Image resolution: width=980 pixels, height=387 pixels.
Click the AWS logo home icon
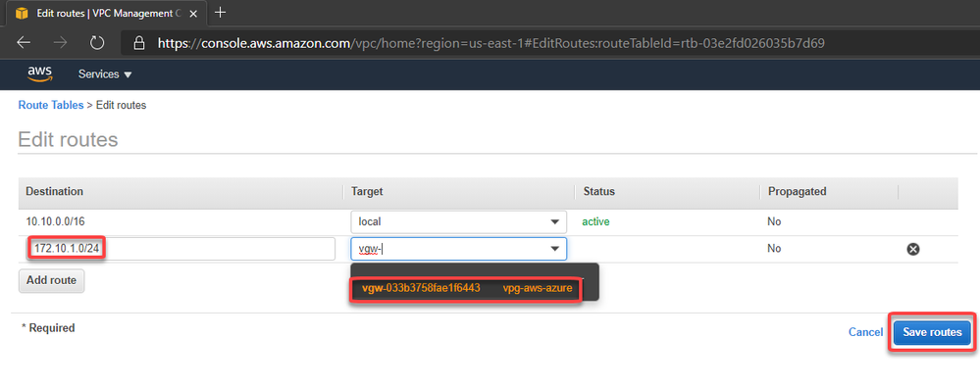click(39, 74)
